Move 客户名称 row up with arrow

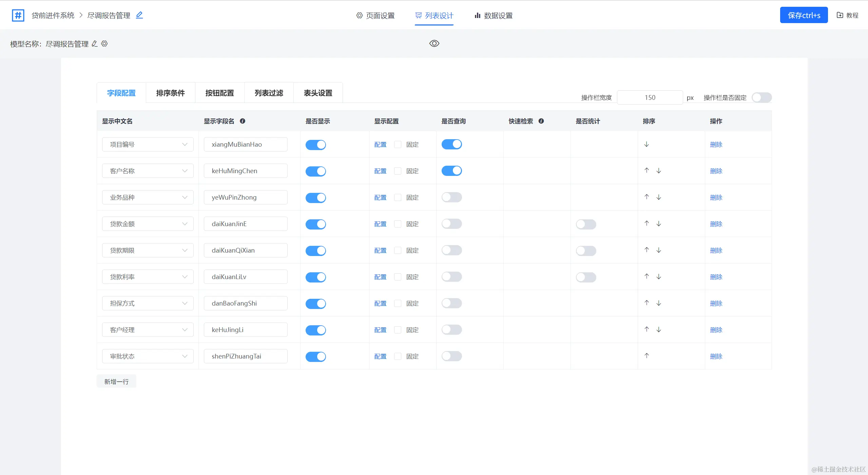point(647,170)
